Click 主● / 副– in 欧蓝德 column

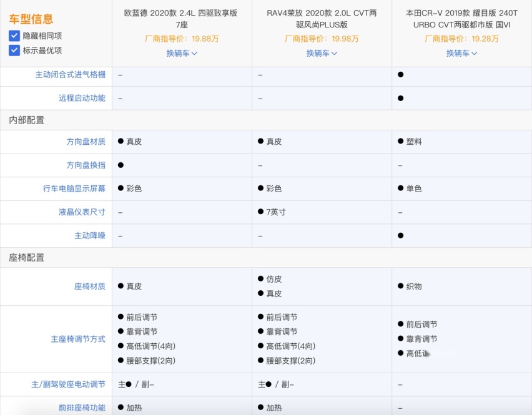click(x=136, y=384)
